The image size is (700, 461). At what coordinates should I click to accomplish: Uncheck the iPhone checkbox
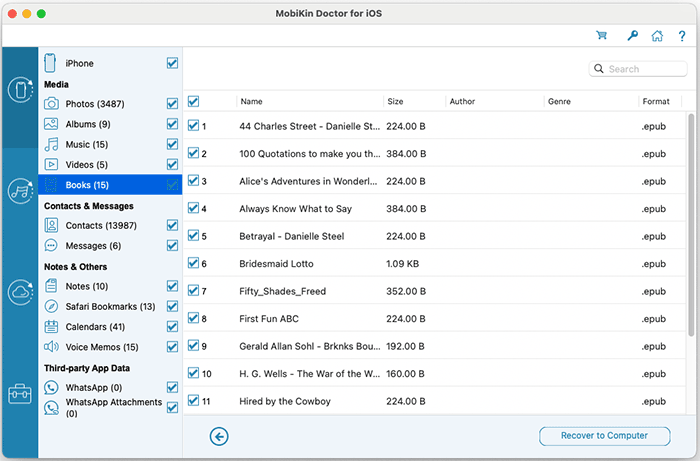(172, 63)
